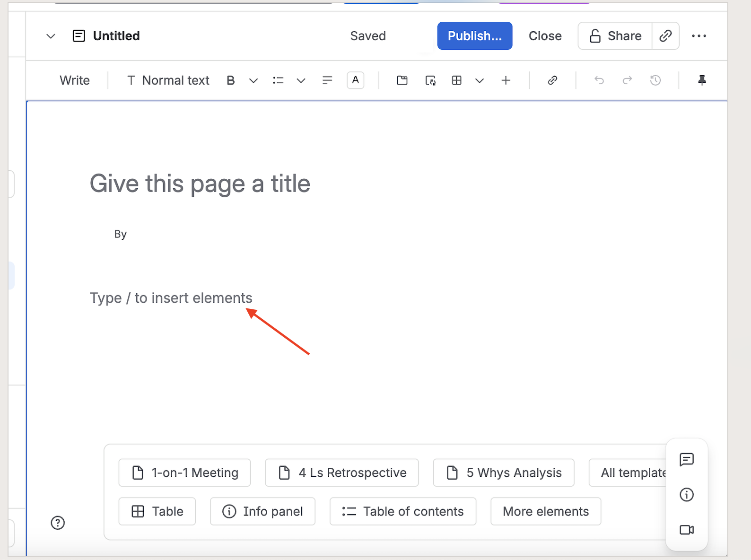Image resolution: width=751 pixels, height=560 pixels.
Task: Click the bullet list icon in toolbar
Action: [x=278, y=80]
